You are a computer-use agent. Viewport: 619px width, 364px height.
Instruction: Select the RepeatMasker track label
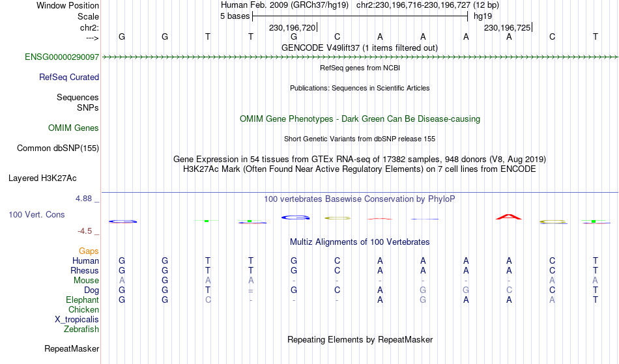click(x=72, y=348)
